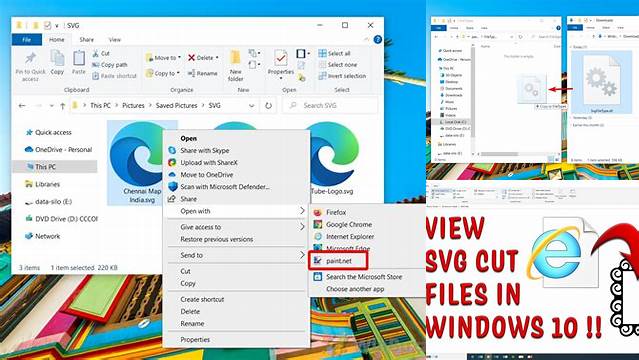The height and width of the screenshot is (360, 639).
Task: Click the Refresh button by address bar
Action: (268, 106)
